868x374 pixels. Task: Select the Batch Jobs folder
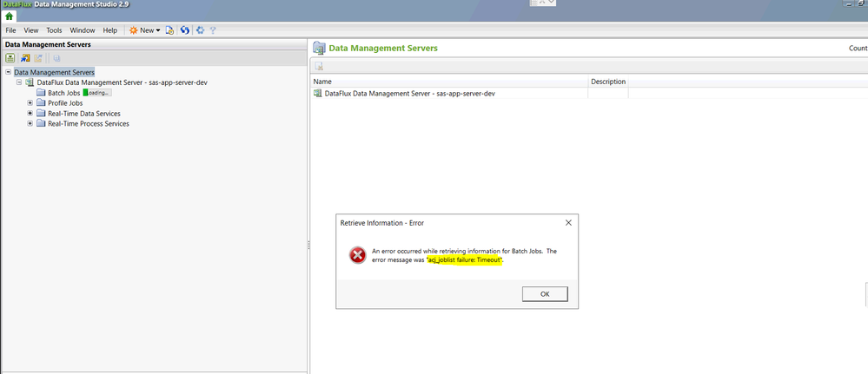tap(64, 92)
